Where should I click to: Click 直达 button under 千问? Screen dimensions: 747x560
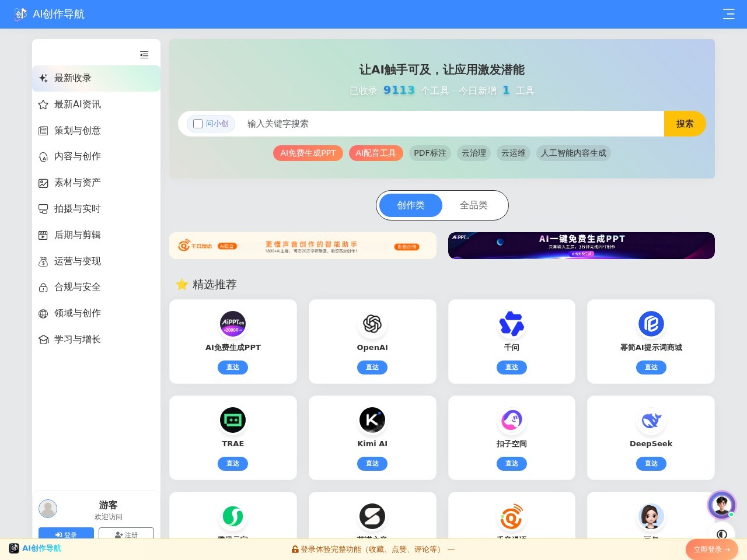(x=512, y=367)
